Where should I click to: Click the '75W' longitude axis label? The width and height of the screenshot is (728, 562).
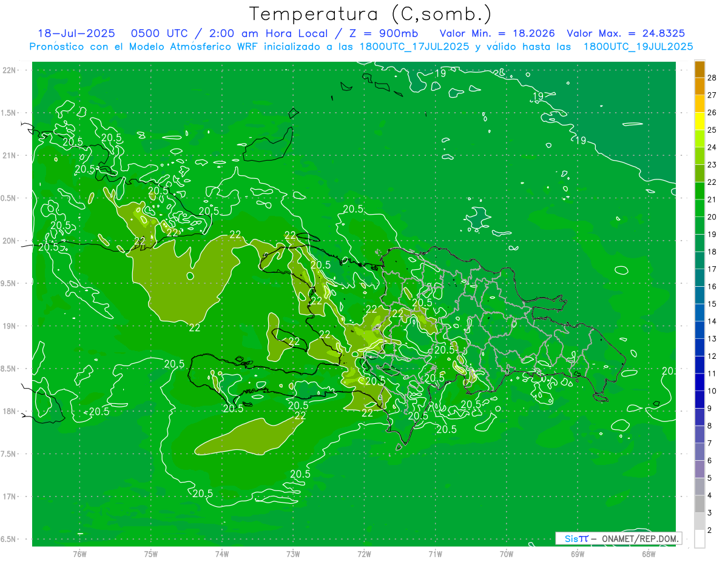151,554
